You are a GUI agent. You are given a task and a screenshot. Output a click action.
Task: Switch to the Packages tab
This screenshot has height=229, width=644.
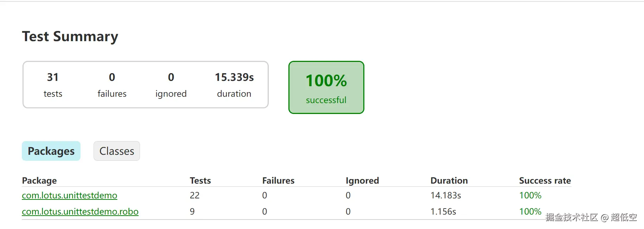click(51, 151)
